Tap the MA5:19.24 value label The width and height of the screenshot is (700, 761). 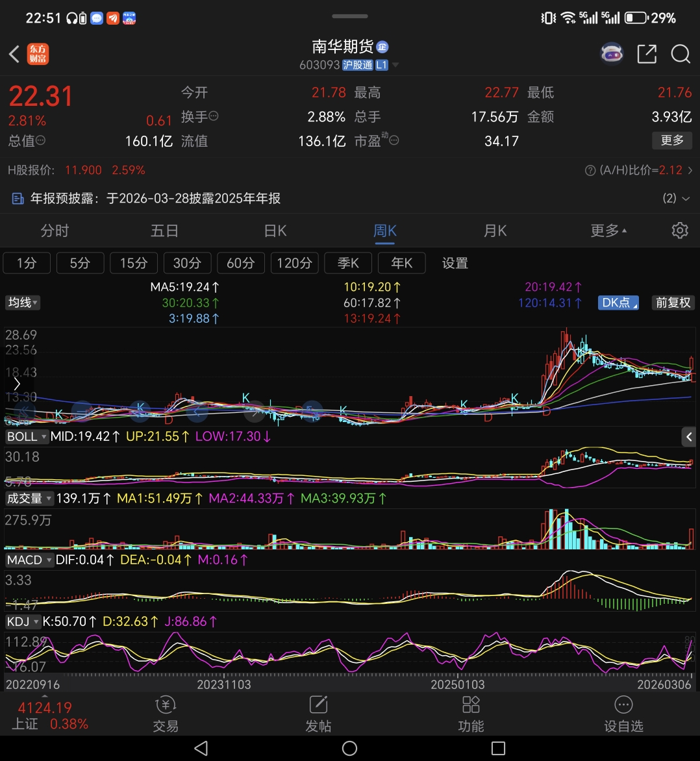pos(185,287)
